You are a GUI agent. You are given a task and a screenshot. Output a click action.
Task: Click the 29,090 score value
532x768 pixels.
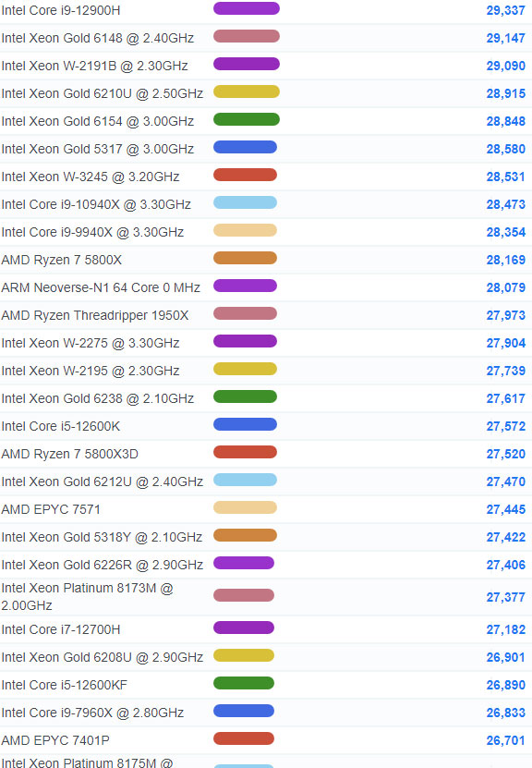click(505, 66)
